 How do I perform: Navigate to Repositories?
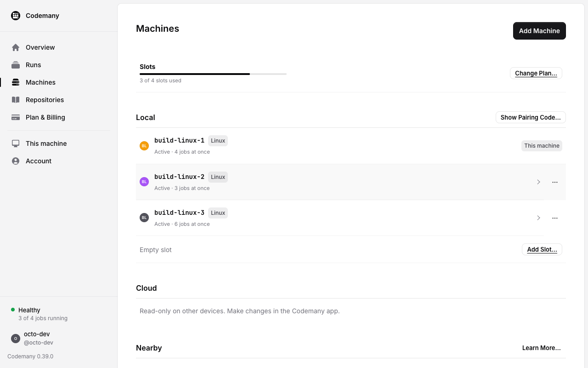(59, 100)
